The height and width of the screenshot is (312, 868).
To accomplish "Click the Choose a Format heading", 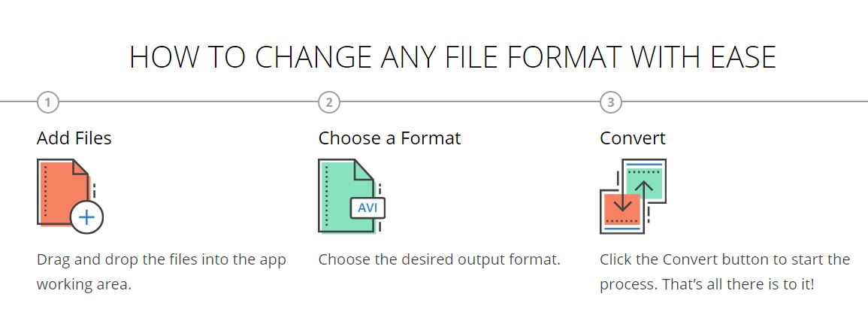I will click(390, 138).
